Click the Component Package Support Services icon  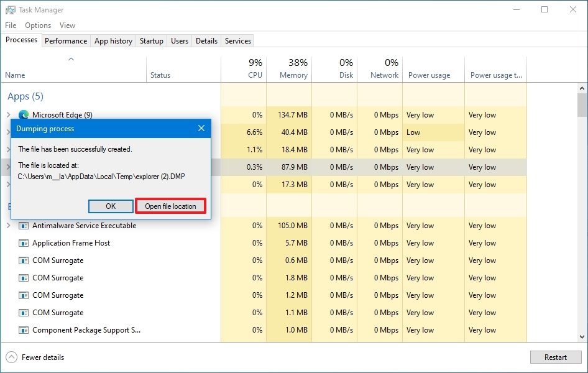[23, 330]
